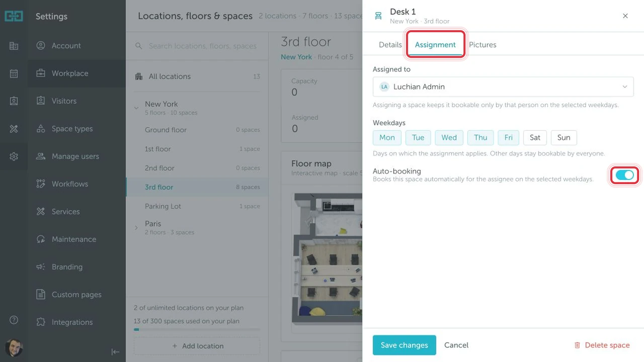Open Branding settings

pyautogui.click(x=76, y=267)
